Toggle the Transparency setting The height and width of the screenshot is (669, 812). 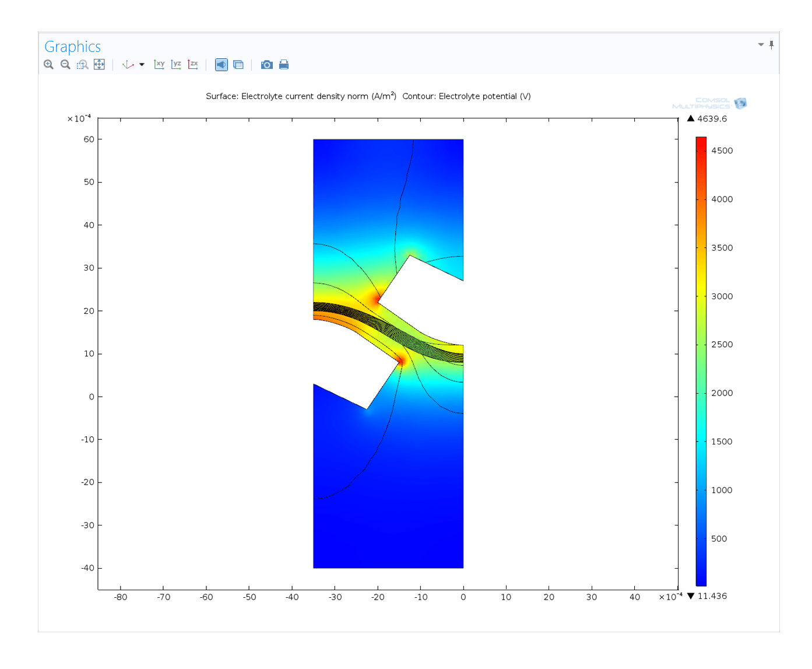coord(239,64)
